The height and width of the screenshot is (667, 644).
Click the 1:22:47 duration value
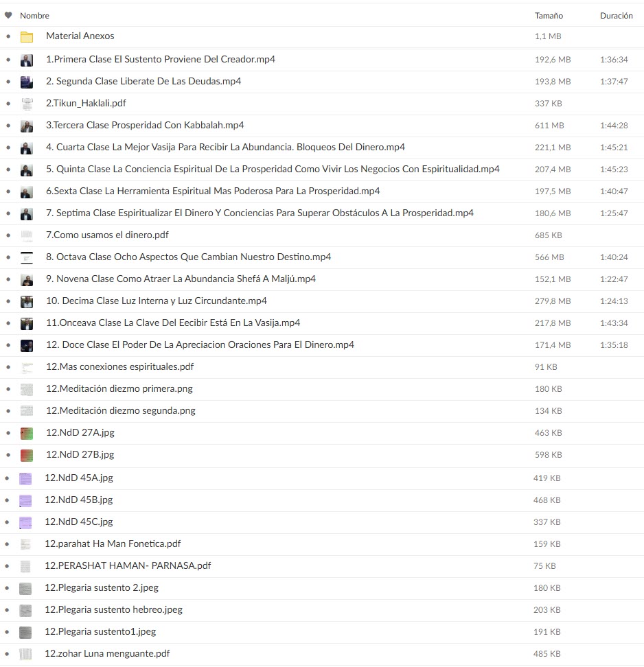pyautogui.click(x=614, y=279)
